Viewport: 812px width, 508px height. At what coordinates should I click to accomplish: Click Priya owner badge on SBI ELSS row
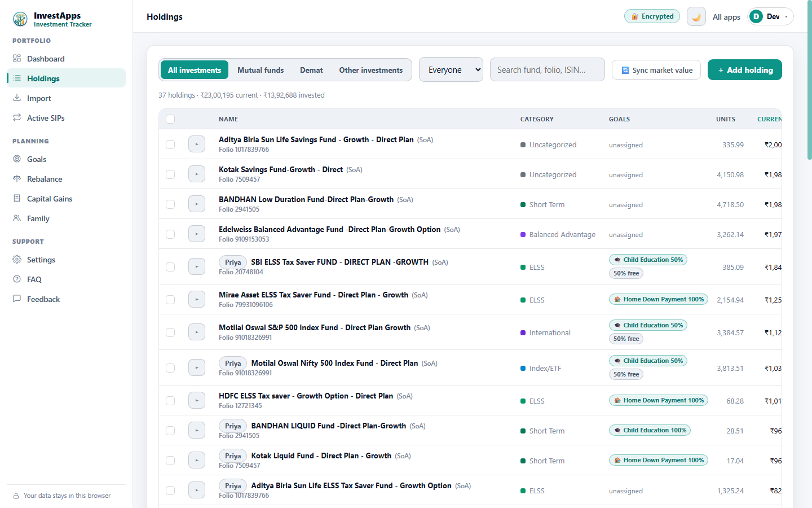click(x=233, y=262)
